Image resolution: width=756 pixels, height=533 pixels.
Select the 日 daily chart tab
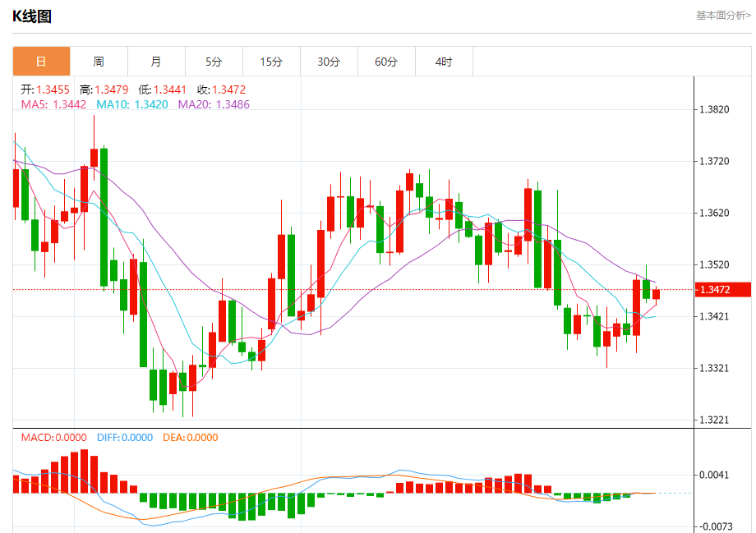41,62
